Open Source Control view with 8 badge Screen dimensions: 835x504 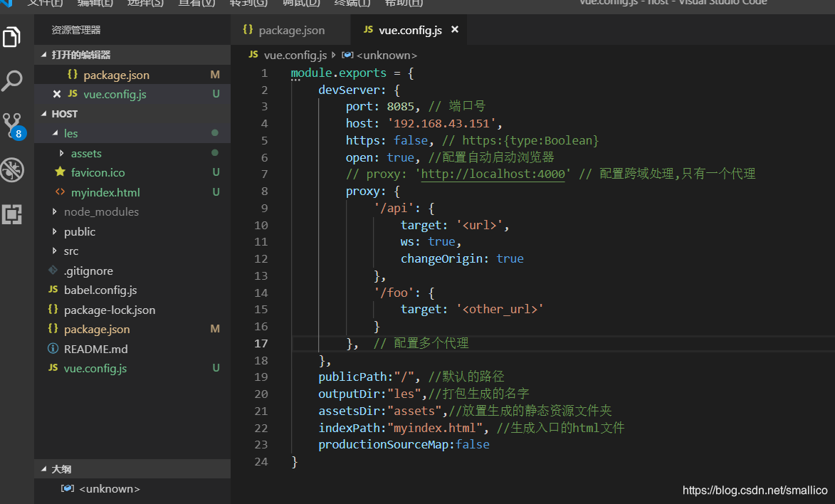[13, 126]
